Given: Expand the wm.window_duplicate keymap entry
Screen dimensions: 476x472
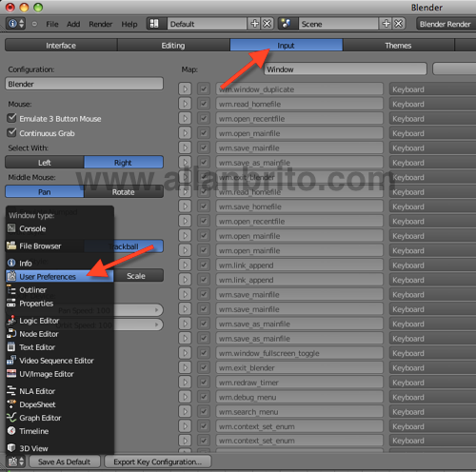Looking at the screenshot, I should coord(185,89).
